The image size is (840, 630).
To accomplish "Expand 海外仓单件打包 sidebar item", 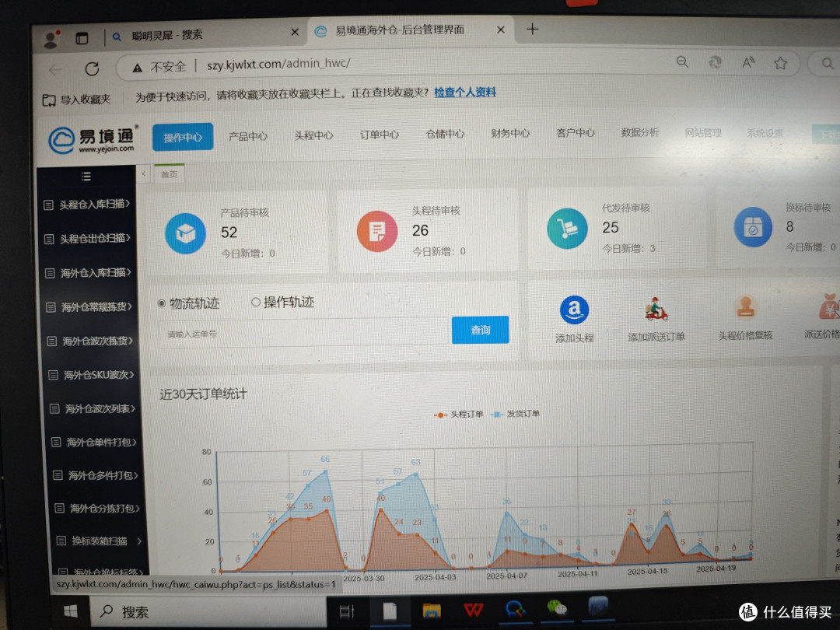I will [95, 442].
